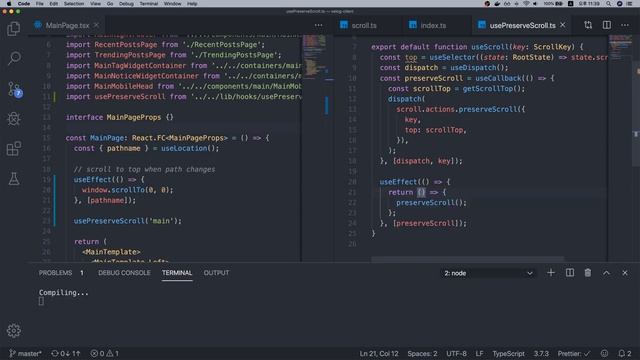The height and width of the screenshot is (360, 640).
Task: Click the right editor minimap
Action: pos(620,148)
